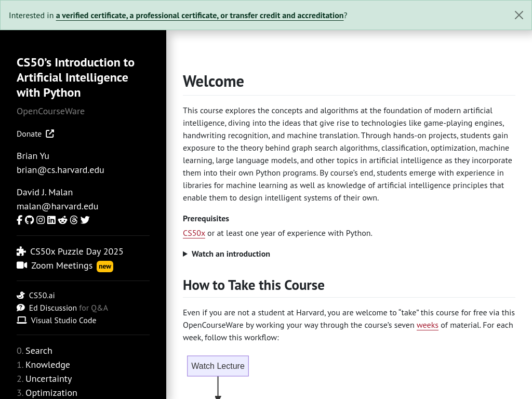Go to CS50x Puzzle Day 2025
Screen dimensions: 532x399
point(70,251)
